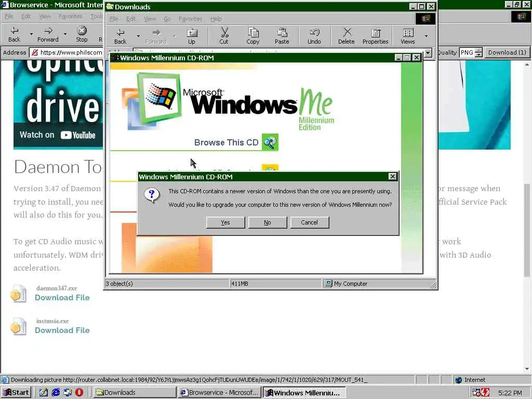This screenshot has width=532, height=399.
Task: Open the Favorites menu in Downloads window
Action: [x=190, y=19]
